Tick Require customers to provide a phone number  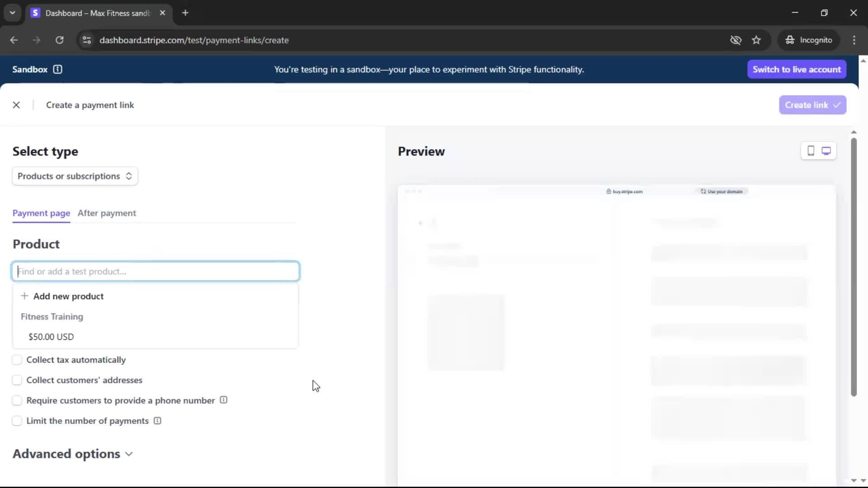(17, 400)
